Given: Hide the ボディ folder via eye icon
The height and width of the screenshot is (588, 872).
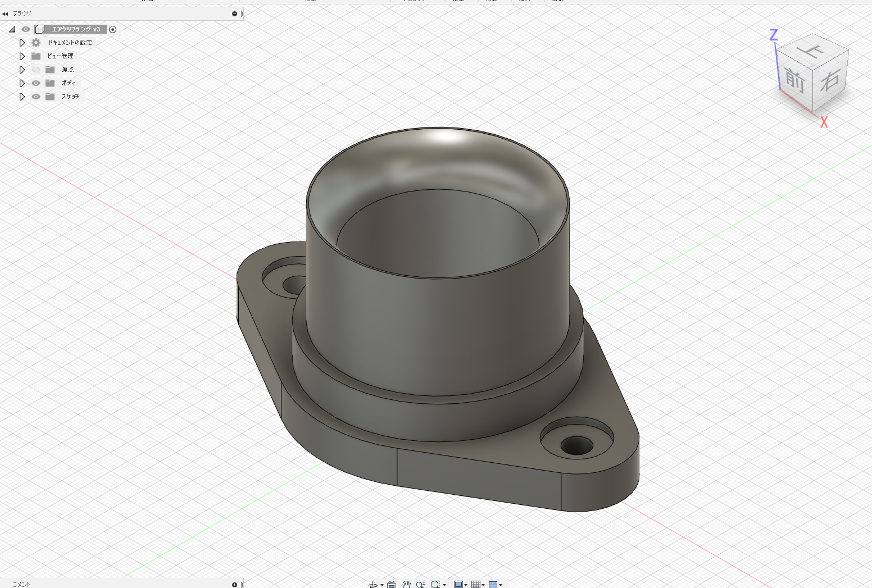Looking at the screenshot, I should 36,83.
